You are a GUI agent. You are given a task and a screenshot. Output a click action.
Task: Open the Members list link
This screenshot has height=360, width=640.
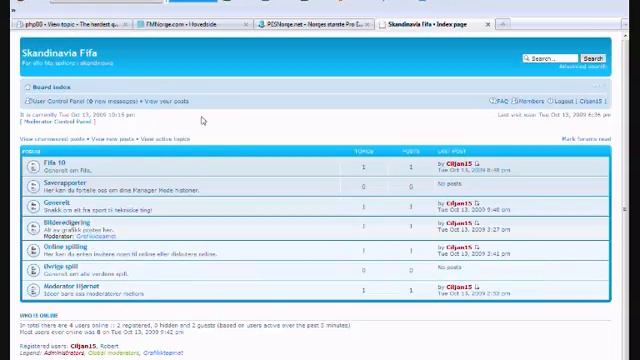531,101
